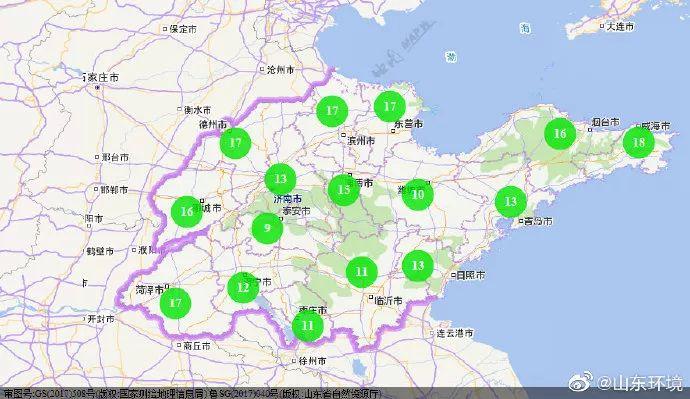Screen dimensions: 690x399
Task: Click the 德州市 city label
Action: pos(213,124)
